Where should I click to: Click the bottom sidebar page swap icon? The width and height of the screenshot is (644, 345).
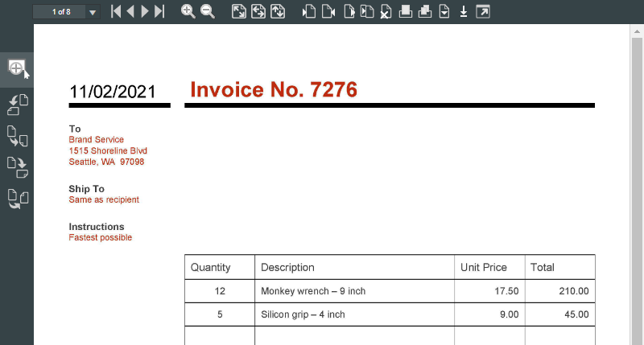click(x=17, y=199)
